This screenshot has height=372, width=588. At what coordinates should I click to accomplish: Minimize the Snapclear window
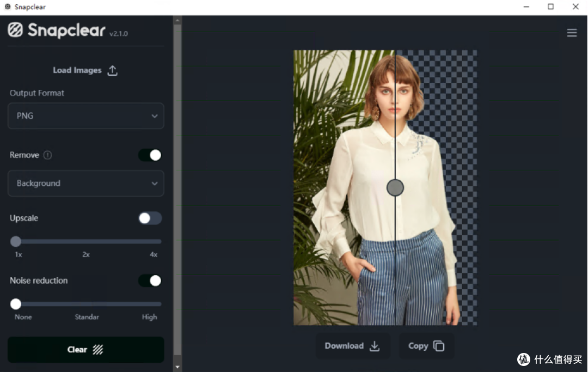click(526, 7)
